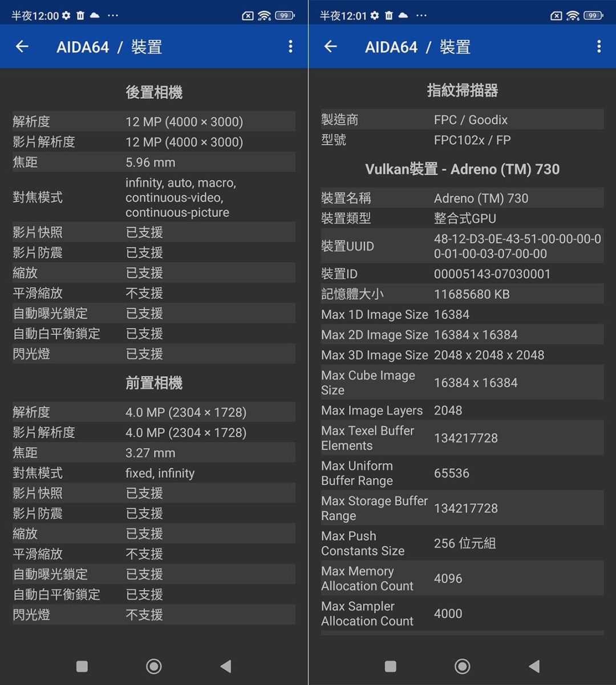Select the 指紋掃描器 section header
616x685 pixels.
pos(463,90)
